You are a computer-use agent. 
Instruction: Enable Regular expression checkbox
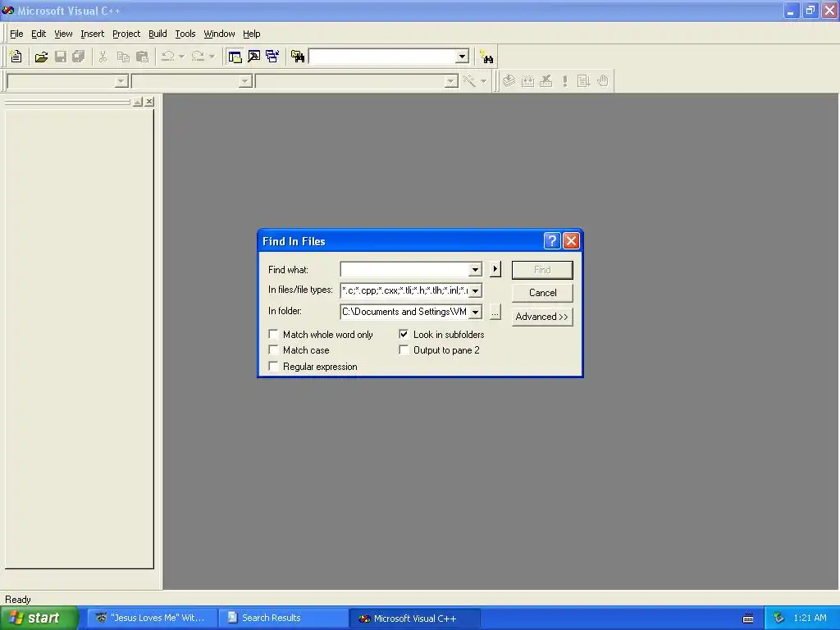click(x=273, y=367)
